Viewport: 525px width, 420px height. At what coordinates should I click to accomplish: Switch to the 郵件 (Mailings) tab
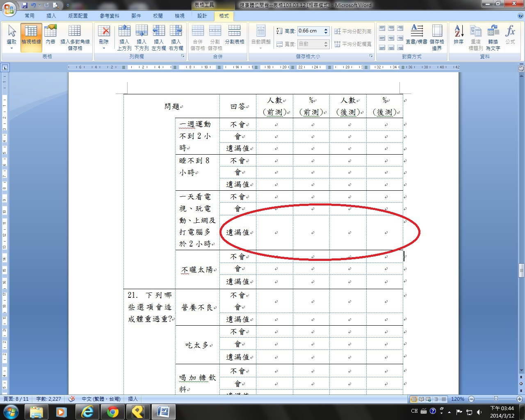pos(136,16)
